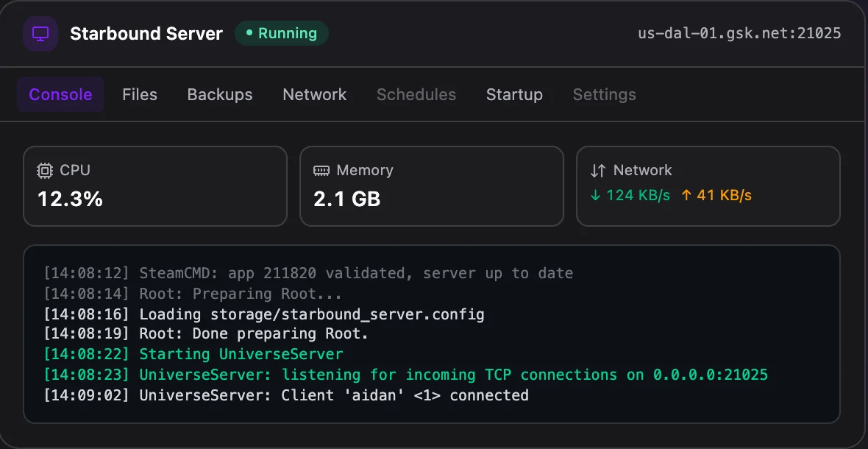Open the Backups tab
The width and height of the screenshot is (868, 449).
[220, 95]
